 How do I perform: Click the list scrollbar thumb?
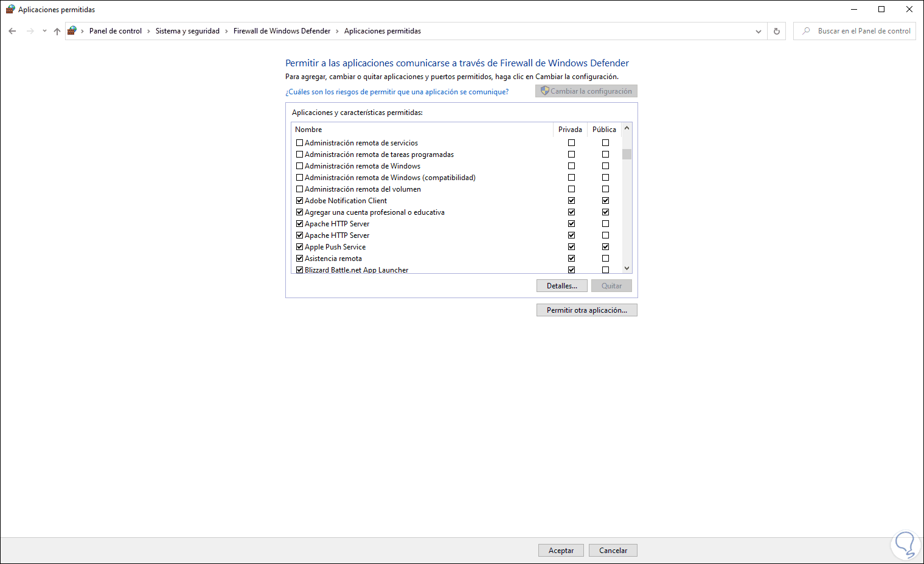click(x=627, y=154)
